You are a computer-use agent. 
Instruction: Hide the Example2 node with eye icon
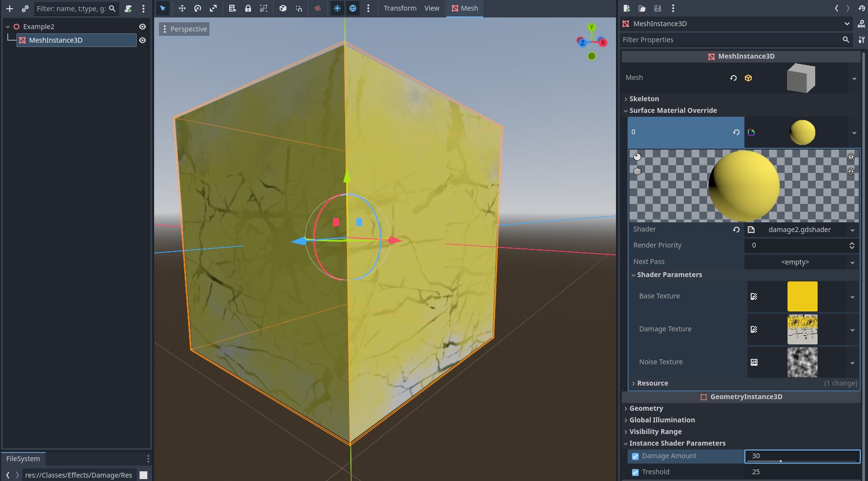coord(142,27)
